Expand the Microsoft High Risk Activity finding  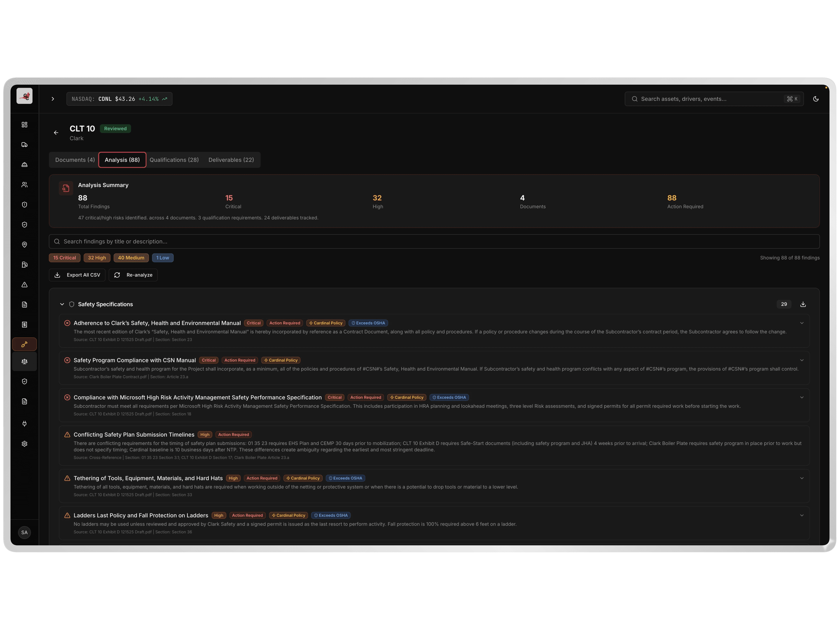pyautogui.click(x=802, y=398)
